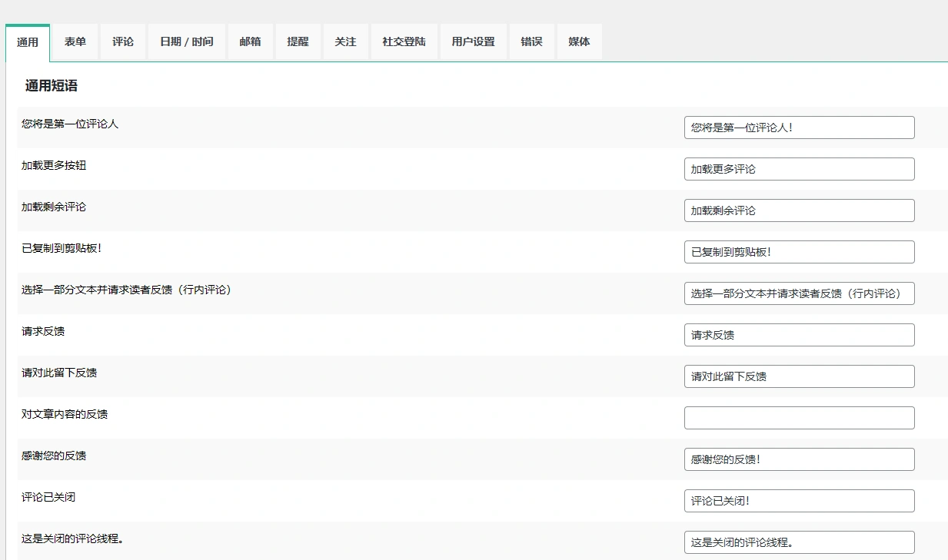Screen dimensions: 948x560
Task: Open the 评论 settings tab
Action: (x=122, y=42)
